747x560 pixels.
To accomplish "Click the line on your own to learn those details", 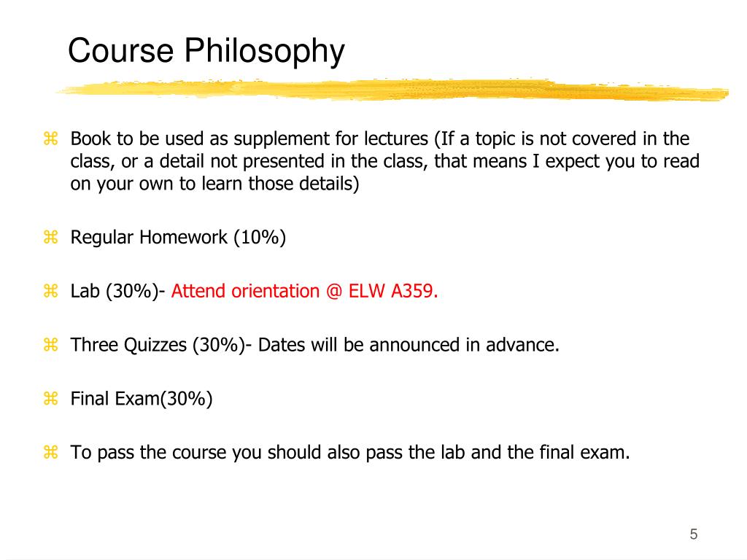I will tap(215, 184).
